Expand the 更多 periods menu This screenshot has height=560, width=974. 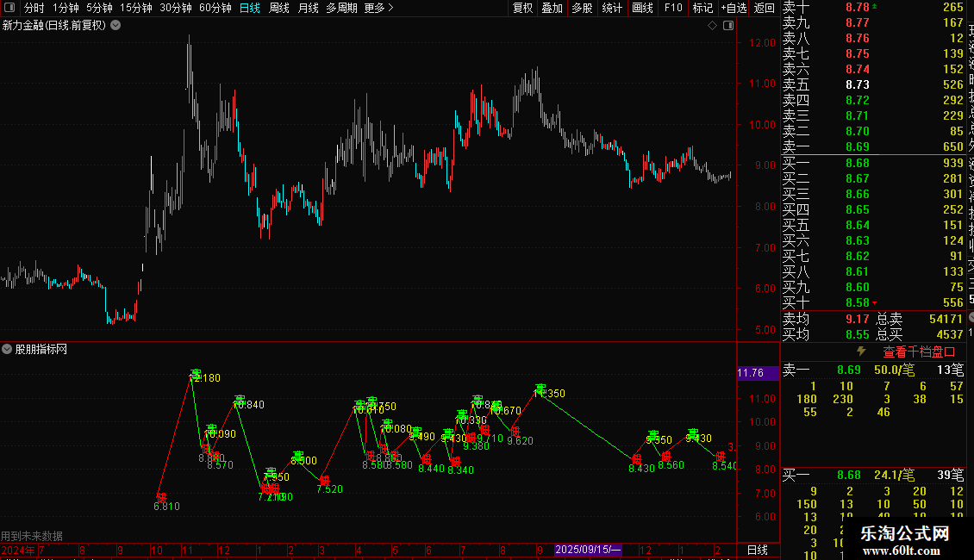click(x=379, y=8)
